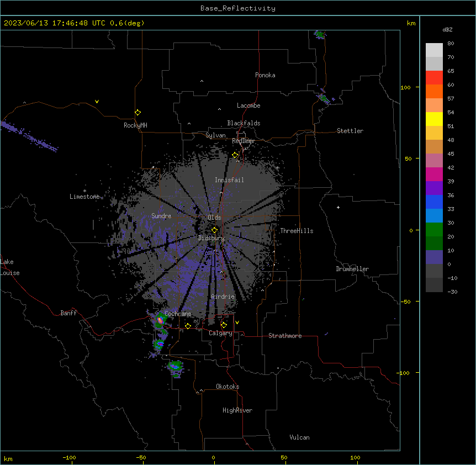
Task: Click the RockyMH label
Action: (135, 125)
